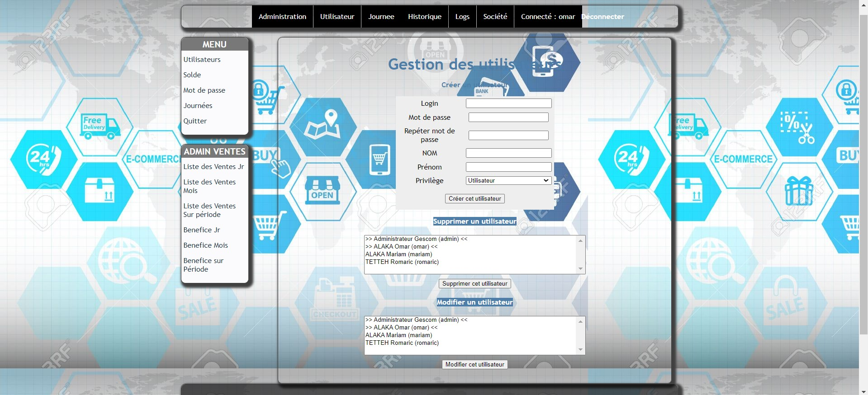
Task: Open the Benefice Mois report link
Action: (x=205, y=245)
